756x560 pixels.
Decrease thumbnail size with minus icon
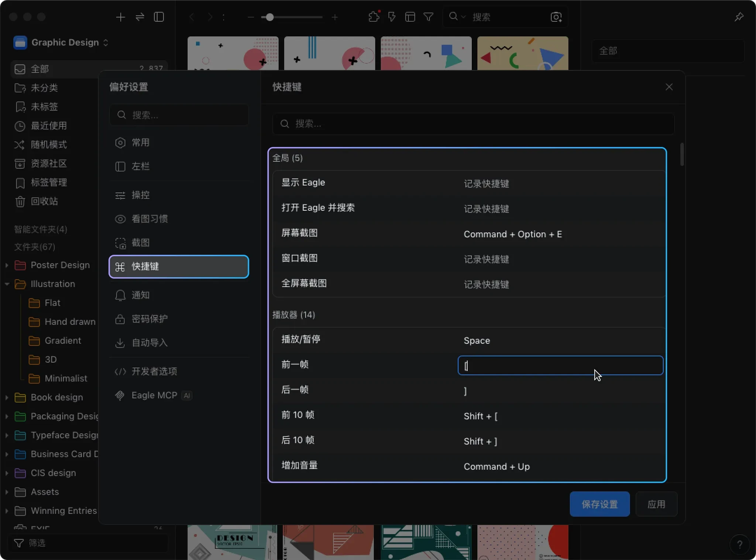(251, 17)
